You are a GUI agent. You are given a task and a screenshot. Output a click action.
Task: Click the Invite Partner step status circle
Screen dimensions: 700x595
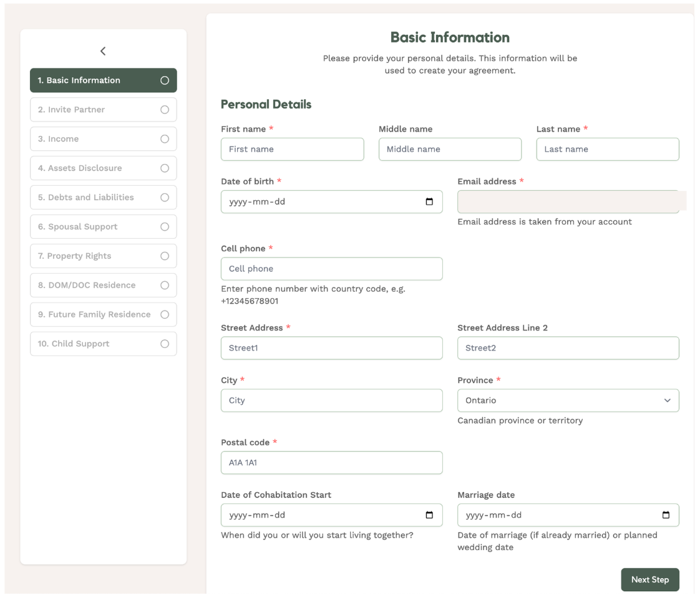click(165, 110)
